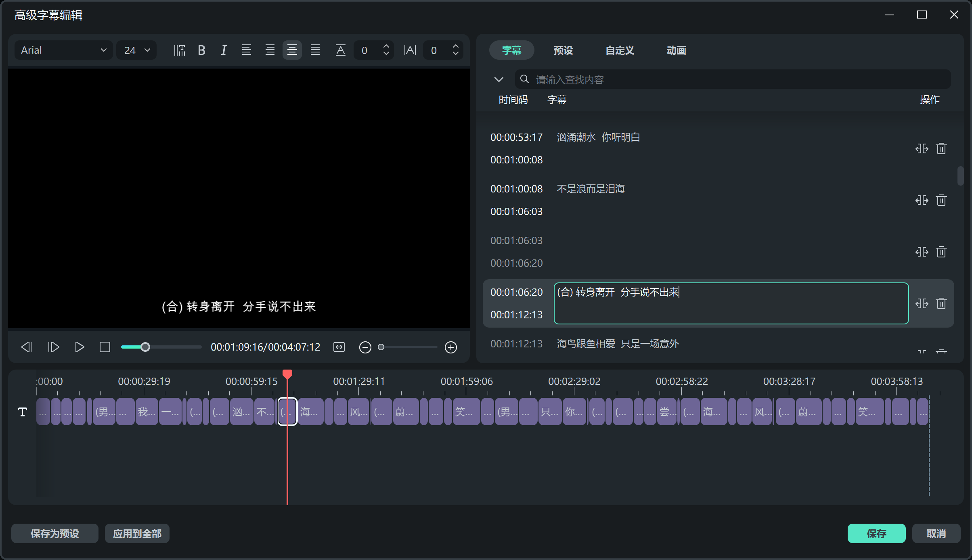This screenshot has width=972, height=560.
Task: Open the font size 24 dropdown
Action: click(x=136, y=50)
